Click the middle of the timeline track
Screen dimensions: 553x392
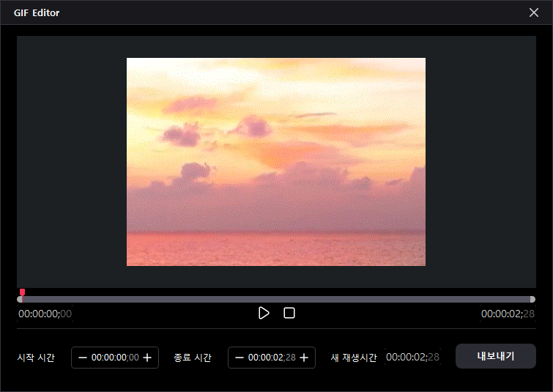tap(276, 299)
